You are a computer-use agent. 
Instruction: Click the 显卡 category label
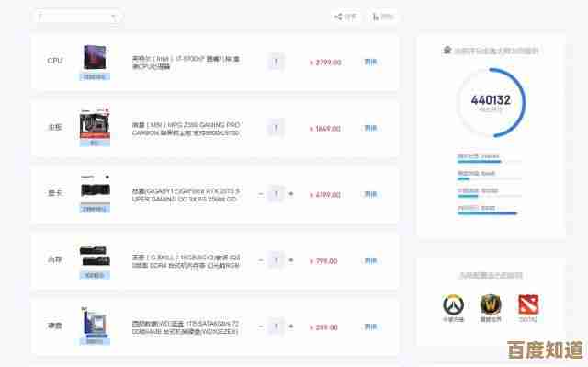(x=55, y=193)
